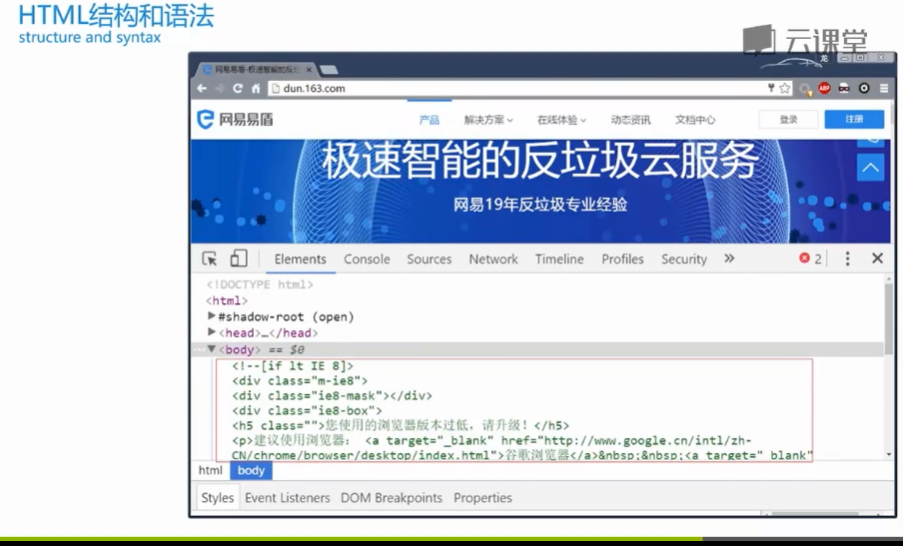The width and height of the screenshot is (903, 546).
Task: Open the Event Listeners sidebar tab
Action: tap(287, 498)
